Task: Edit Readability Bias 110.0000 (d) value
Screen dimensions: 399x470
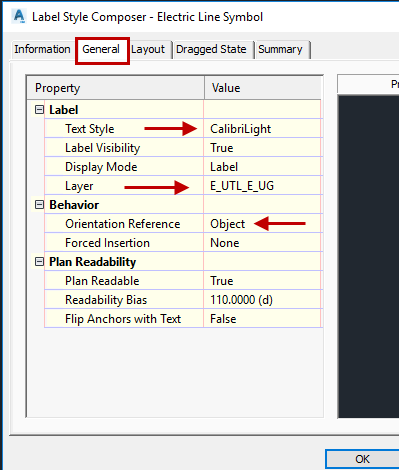Action: point(262,300)
